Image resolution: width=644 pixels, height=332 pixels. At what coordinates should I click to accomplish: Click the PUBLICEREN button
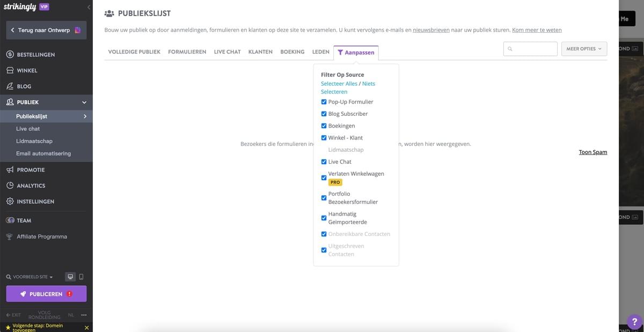pyautogui.click(x=46, y=293)
